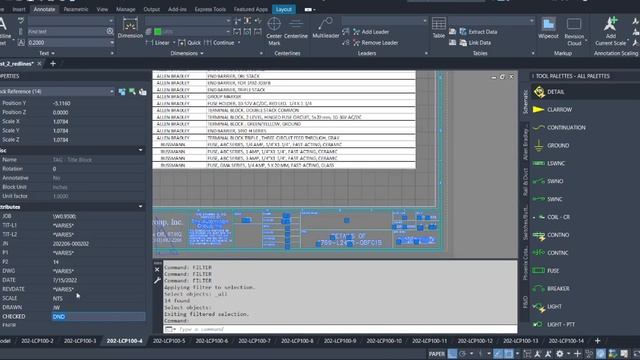Select the Wipeout tool
The height and width of the screenshot is (360, 640).
coord(548,28)
